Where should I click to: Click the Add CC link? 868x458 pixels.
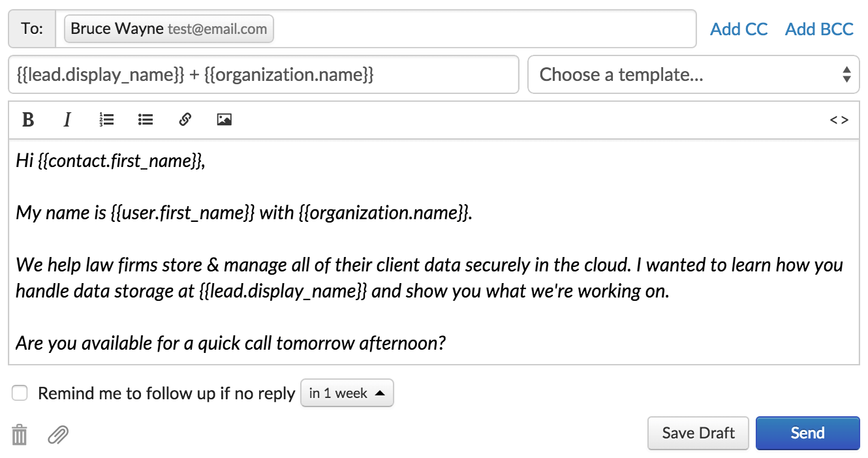(x=739, y=29)
